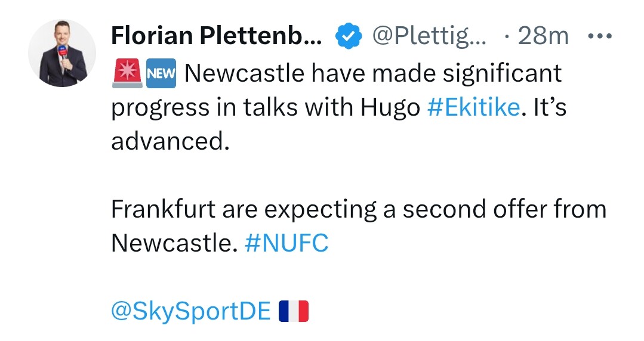Click the Florian Plettenb... display name
Viewport: 644px width, 341px height.
(216, 38)
